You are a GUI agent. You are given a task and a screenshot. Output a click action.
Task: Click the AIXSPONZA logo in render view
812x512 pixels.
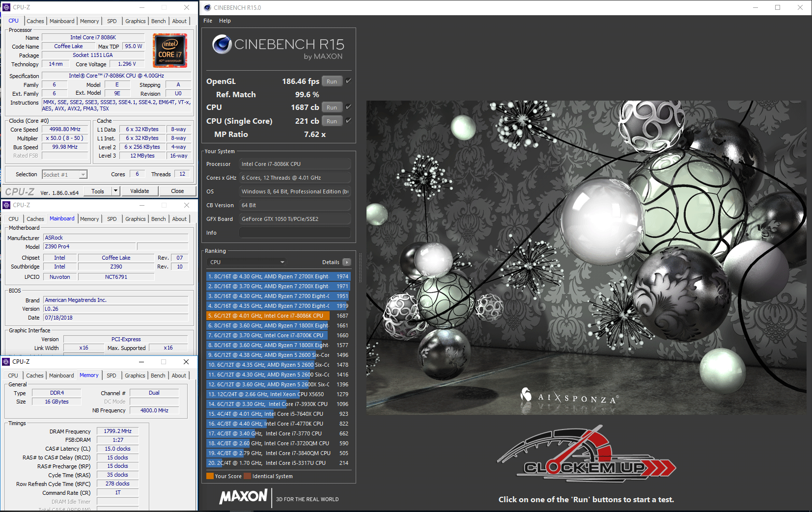coord(570,396)
